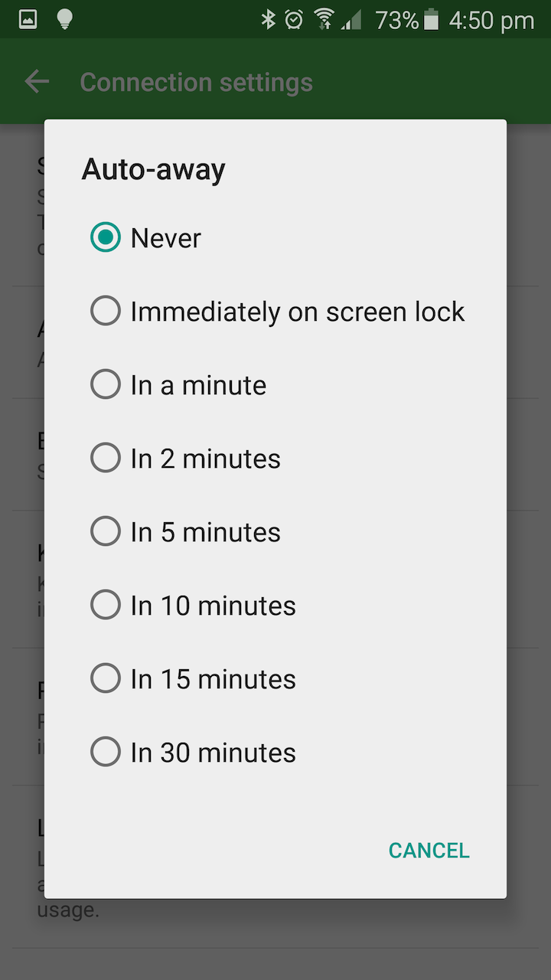Tap the alarm clock status icon
Image resolution: width=551 pixels, height=980 pixels.
(294, 20)
